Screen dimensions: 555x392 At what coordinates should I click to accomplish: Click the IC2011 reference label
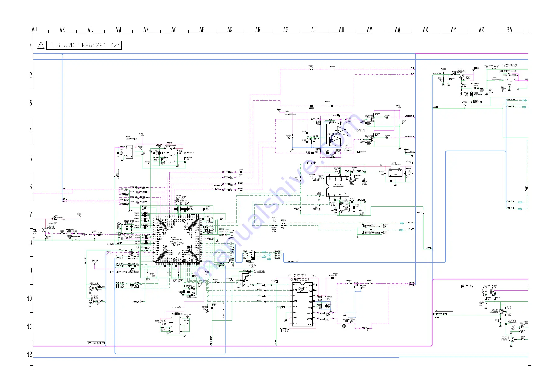tap(360, 131)
